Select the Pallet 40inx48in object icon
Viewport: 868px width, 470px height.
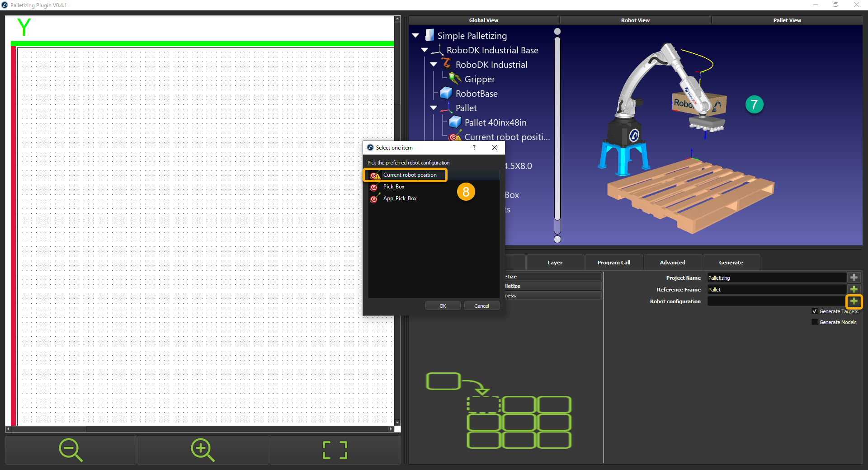(x=455, y=122)
